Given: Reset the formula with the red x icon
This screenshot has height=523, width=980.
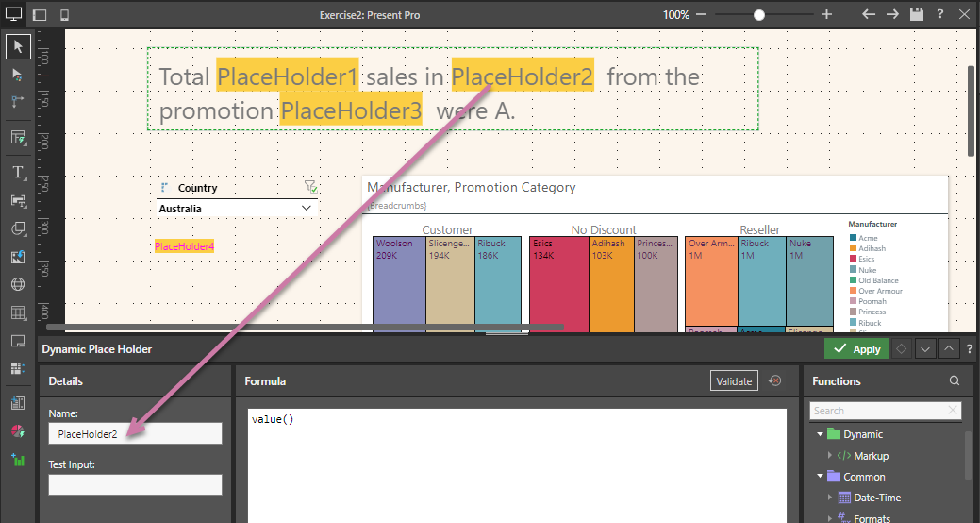Looking at the screenshot, I should (775, 380).
